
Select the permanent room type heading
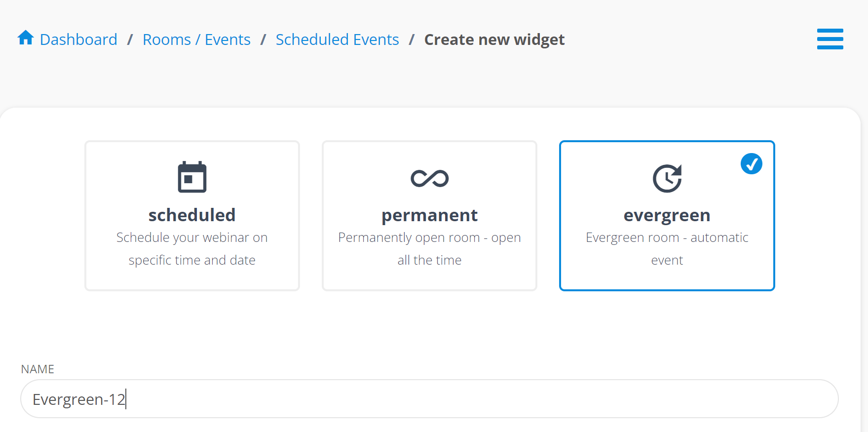pos(429,215)
